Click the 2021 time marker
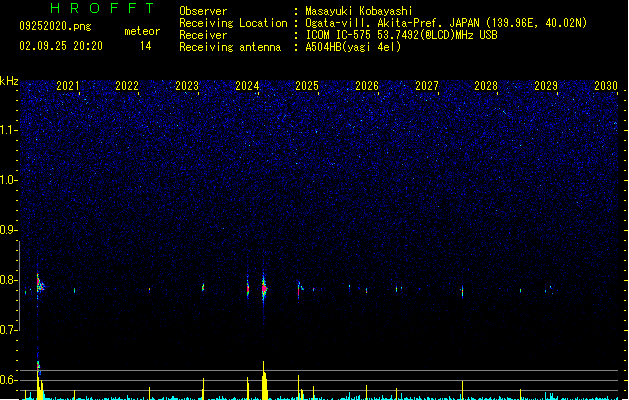 (x=68, y=86)
